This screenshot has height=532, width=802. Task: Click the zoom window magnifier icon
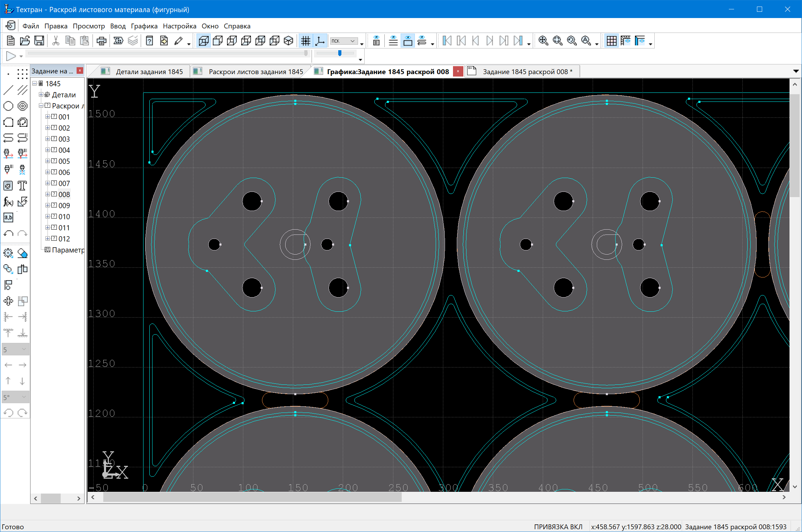coord(558,41)
